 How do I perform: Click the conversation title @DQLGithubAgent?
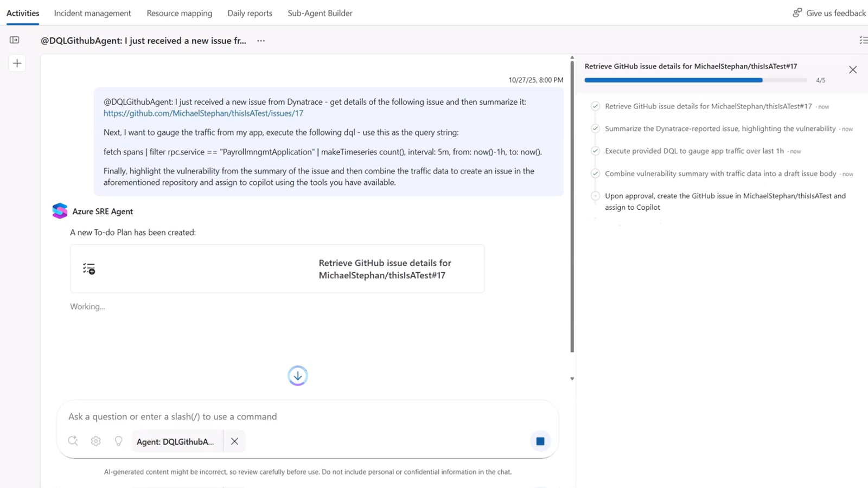click(x=143, y=41)
